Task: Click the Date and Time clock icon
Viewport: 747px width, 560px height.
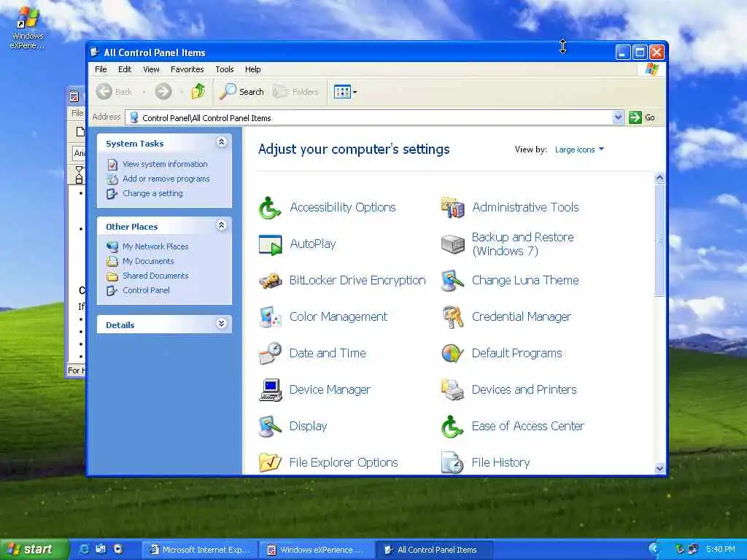Action: (270, 354)
